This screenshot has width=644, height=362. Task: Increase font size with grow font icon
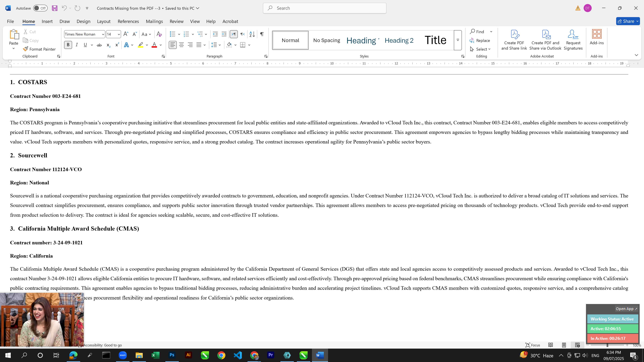(x=126, y=34)
